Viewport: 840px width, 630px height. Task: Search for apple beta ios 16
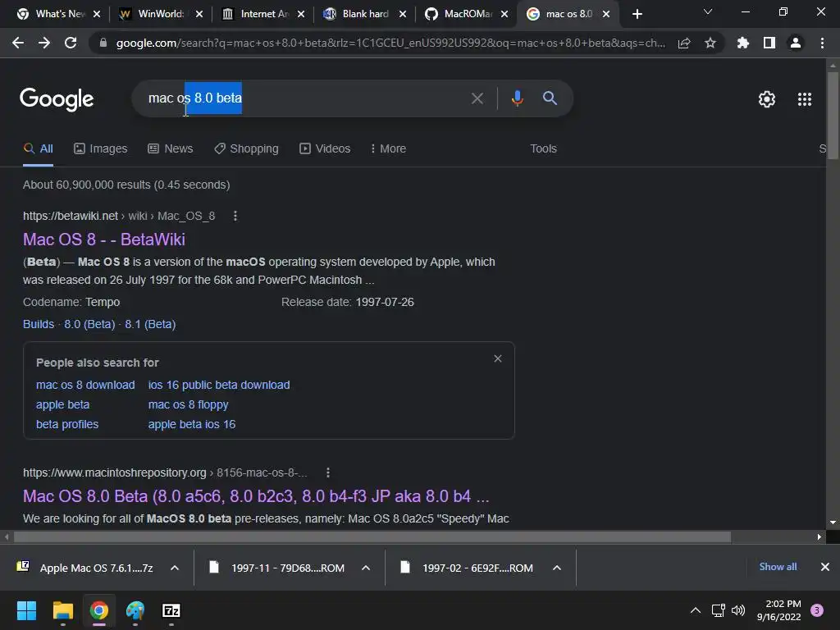click(192, 424)
